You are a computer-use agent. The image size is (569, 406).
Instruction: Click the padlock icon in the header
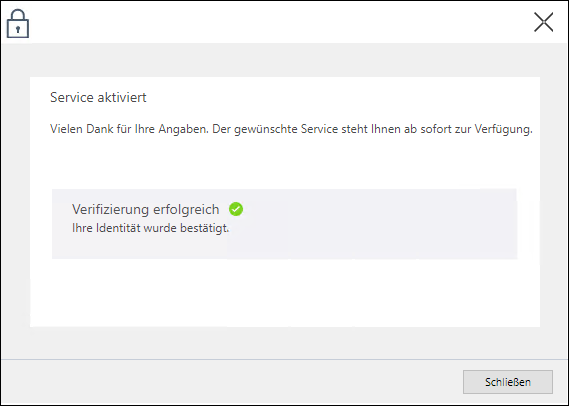coord(18,24)
